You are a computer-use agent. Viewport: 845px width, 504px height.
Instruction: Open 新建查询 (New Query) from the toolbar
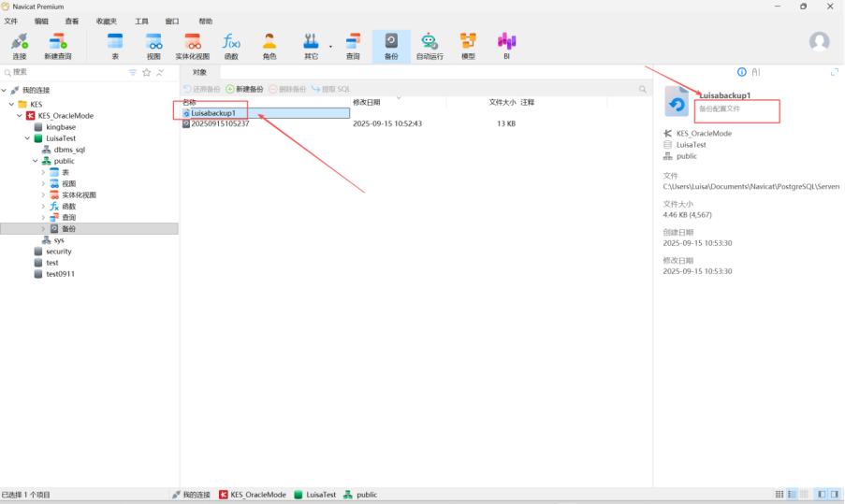point(57,45)
